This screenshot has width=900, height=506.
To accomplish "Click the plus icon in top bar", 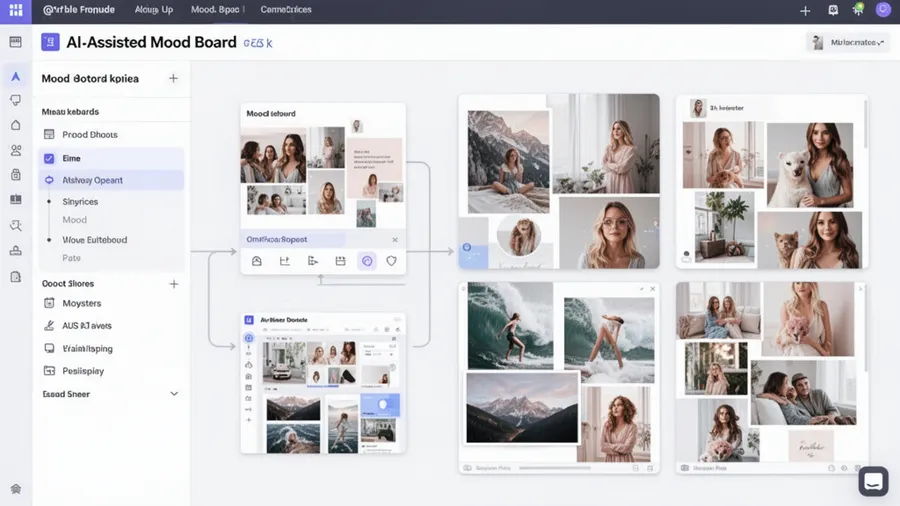I will pyautogui.click(x=805, y=10).
